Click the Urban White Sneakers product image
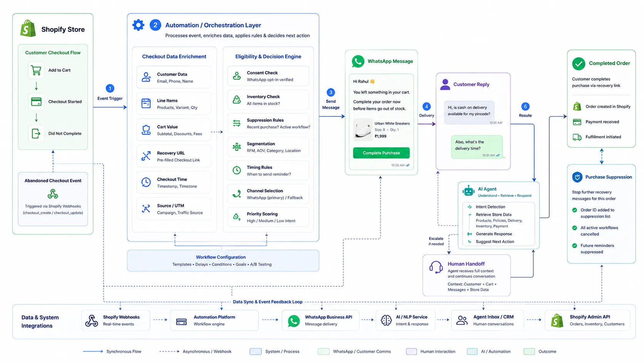 pos(362,129)
